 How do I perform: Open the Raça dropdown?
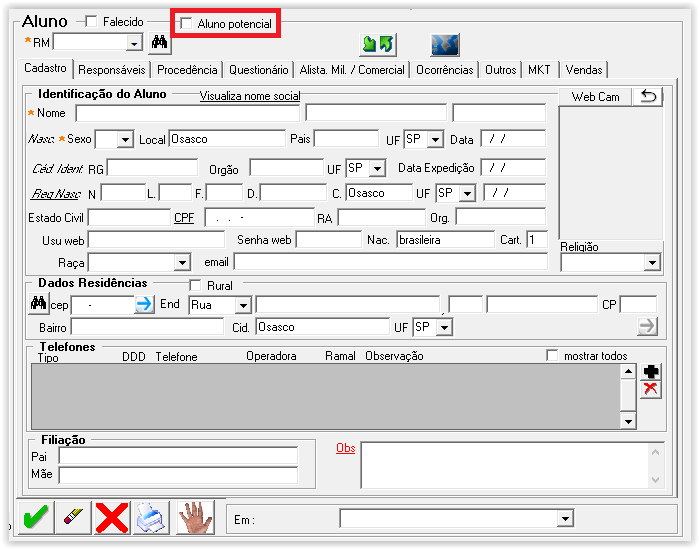(x=182, y=262)
